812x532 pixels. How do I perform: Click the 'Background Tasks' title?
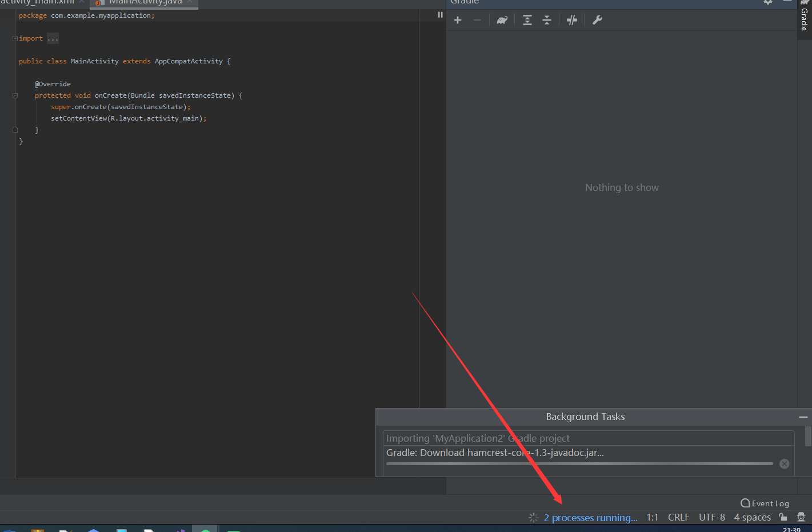tap(585, 417)
